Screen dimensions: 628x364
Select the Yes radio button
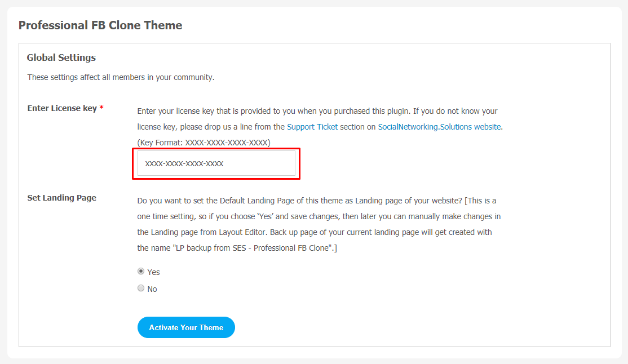tap(141, 272)
